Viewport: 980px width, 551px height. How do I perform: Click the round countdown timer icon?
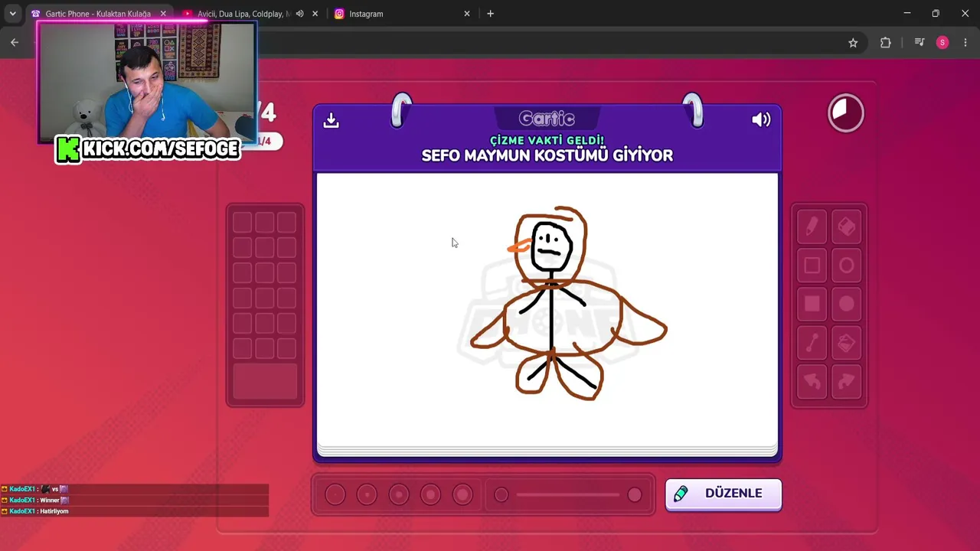tap(846, 113)
